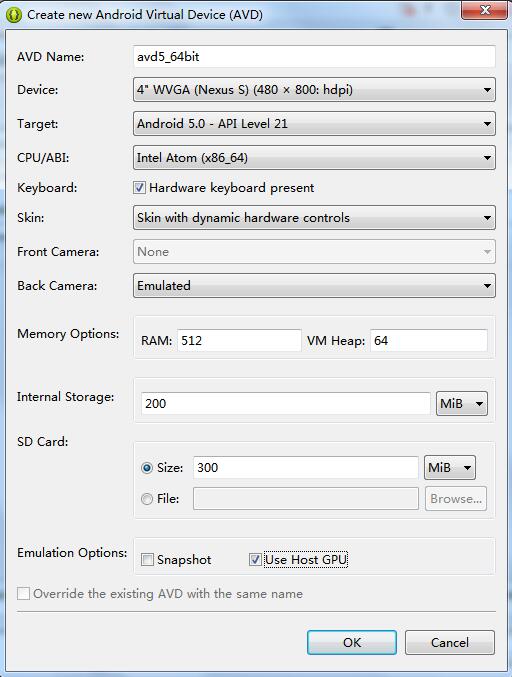Expand the Target API level dropdown
Viewport: 512px width, 677px height.
coord(314,124)
